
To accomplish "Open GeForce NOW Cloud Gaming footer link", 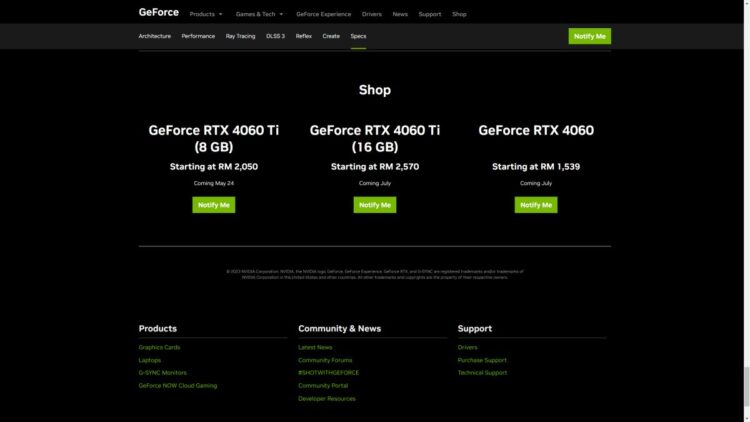I will pos(177,386).
